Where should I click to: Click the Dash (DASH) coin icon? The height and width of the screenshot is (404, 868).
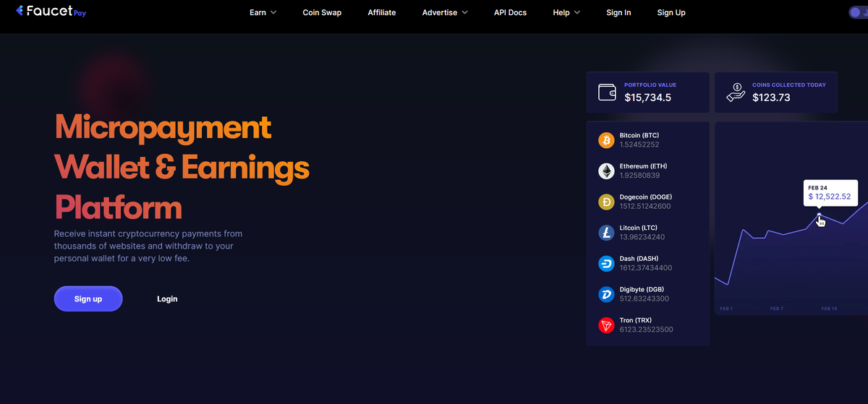click(x=606, y=264)
